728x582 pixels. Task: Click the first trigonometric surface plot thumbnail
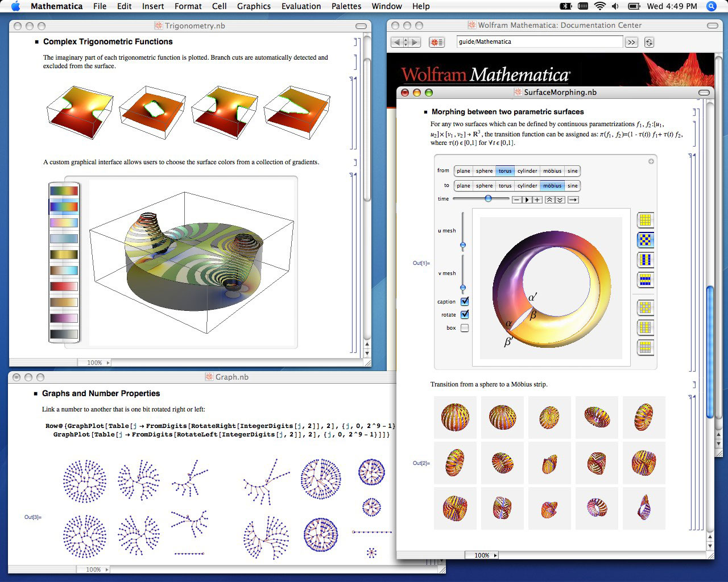(80, 112)
